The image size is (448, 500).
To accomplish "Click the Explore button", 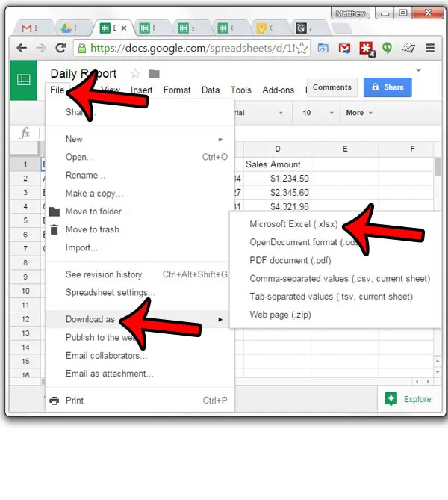I will click(409, 399).
